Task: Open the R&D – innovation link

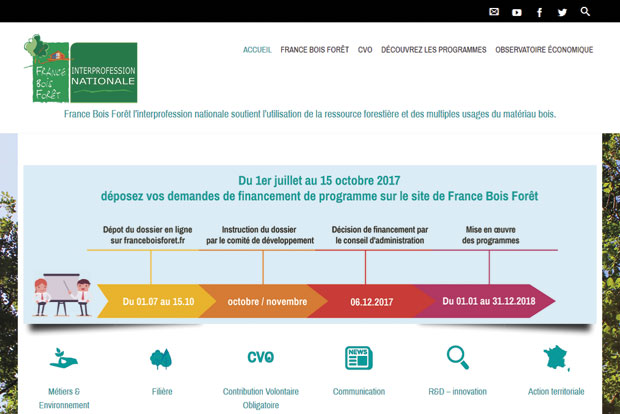Action: (457, 391)
